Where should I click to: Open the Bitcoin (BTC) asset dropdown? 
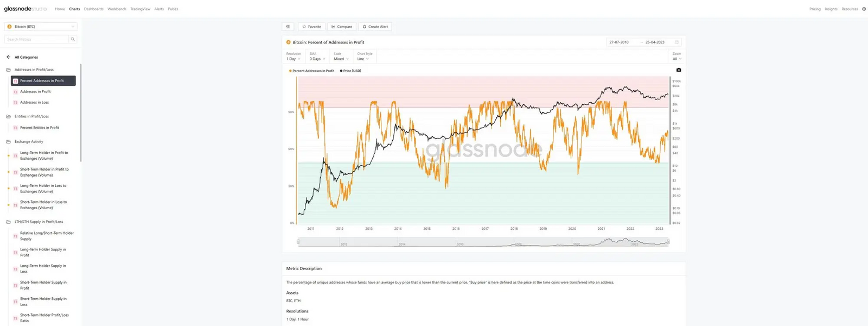click(41, 27)
